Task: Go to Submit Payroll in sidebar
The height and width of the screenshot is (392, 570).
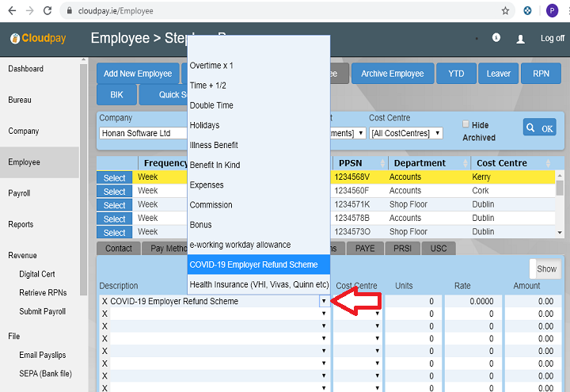Action: (x=44, y=310)
